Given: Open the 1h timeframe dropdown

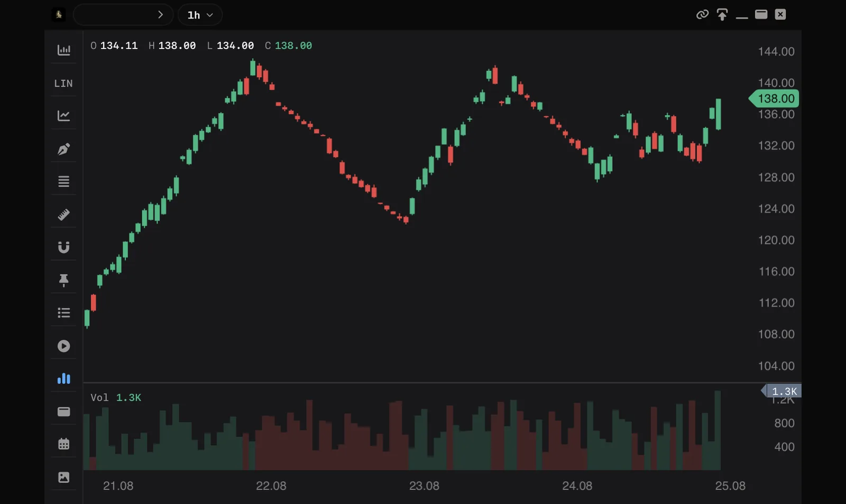Looking at the screenshot, I should pyautogui.click(x=200, y=15).
